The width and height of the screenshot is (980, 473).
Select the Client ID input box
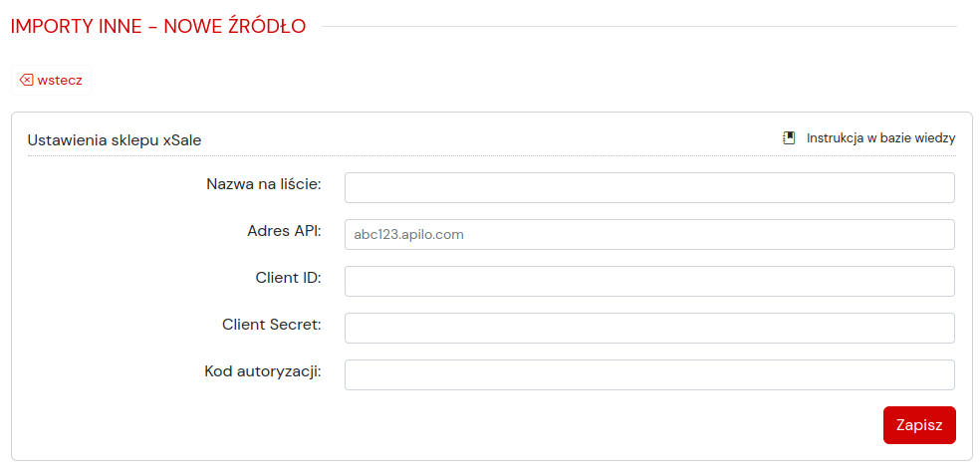click(x=649, y=281)
